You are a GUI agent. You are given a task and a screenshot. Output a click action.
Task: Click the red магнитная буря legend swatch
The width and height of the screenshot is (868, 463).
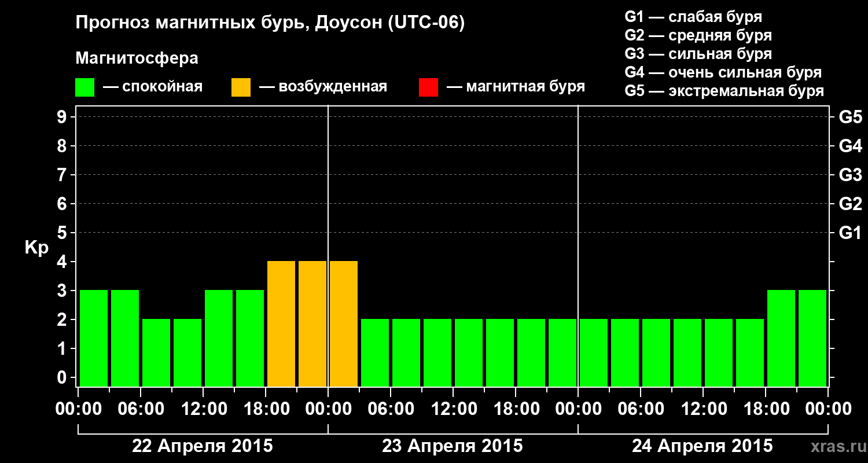click(428, 87)
